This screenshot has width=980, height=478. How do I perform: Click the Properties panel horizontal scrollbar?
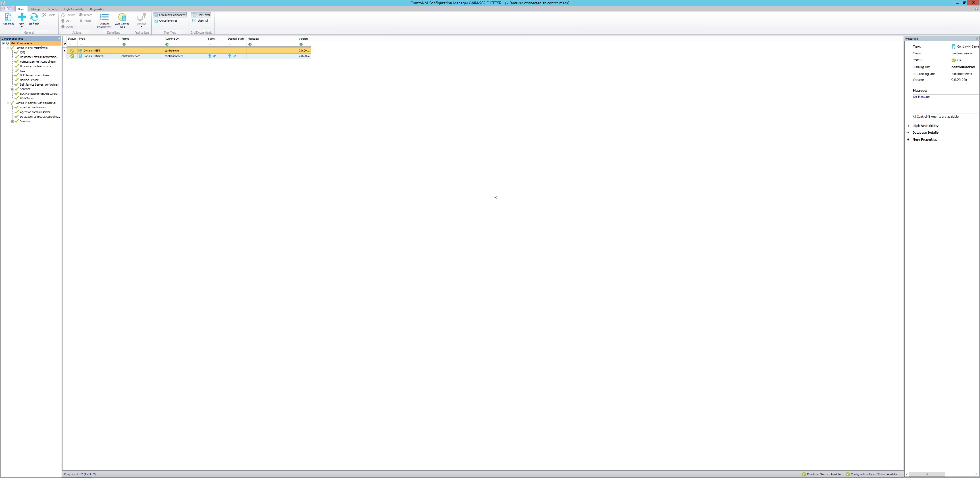point(927,474)
